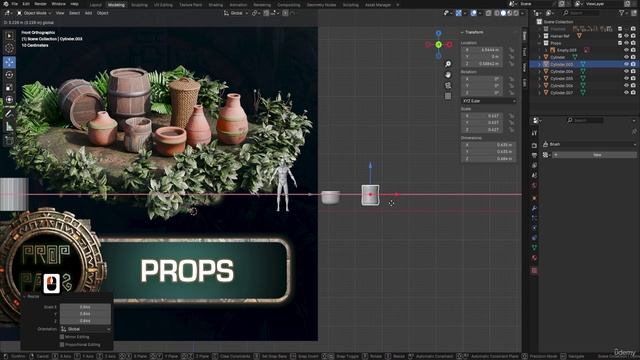640x360 pixels.
Task: Select the Select Box tool
Action: pos(9,36)
